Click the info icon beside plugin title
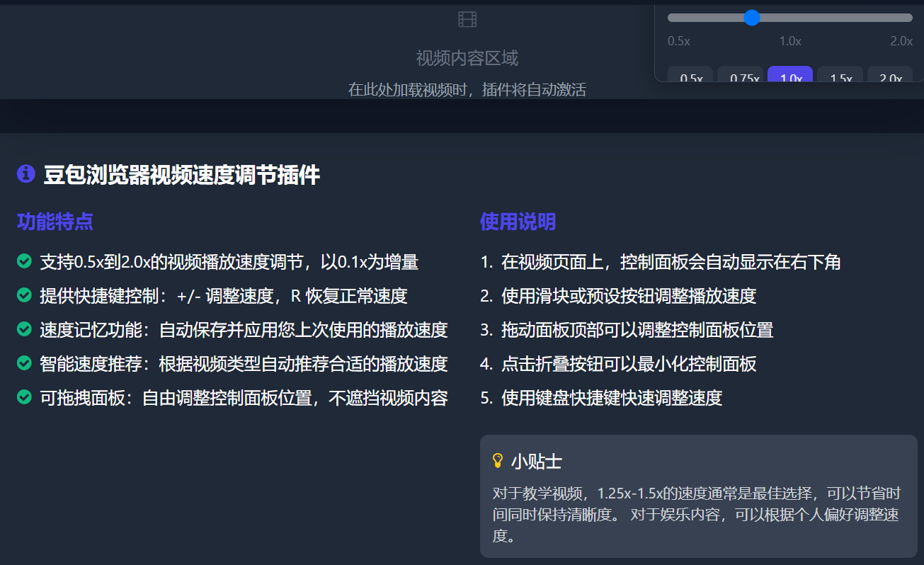Screen dimensions: 924x565 26,173
